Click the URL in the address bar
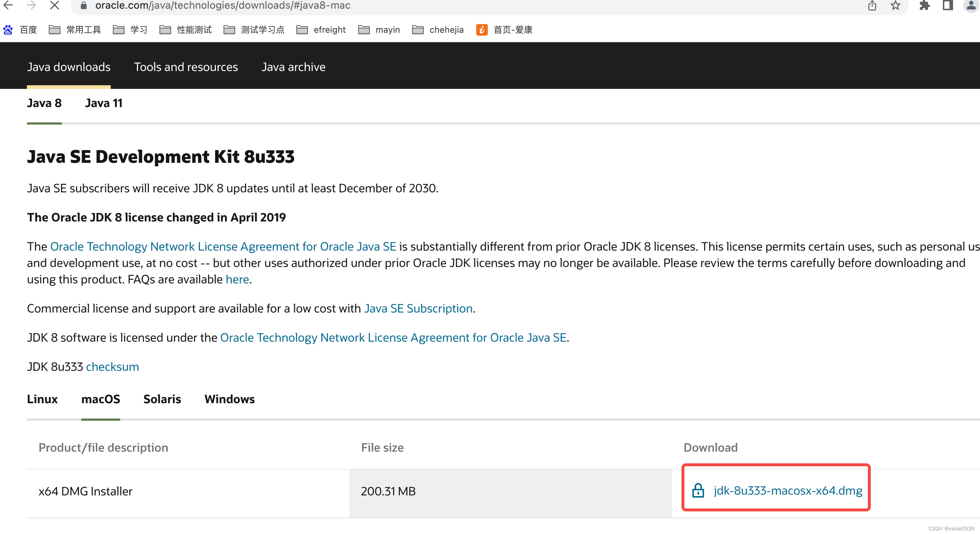980x534 pixels. 223,5
